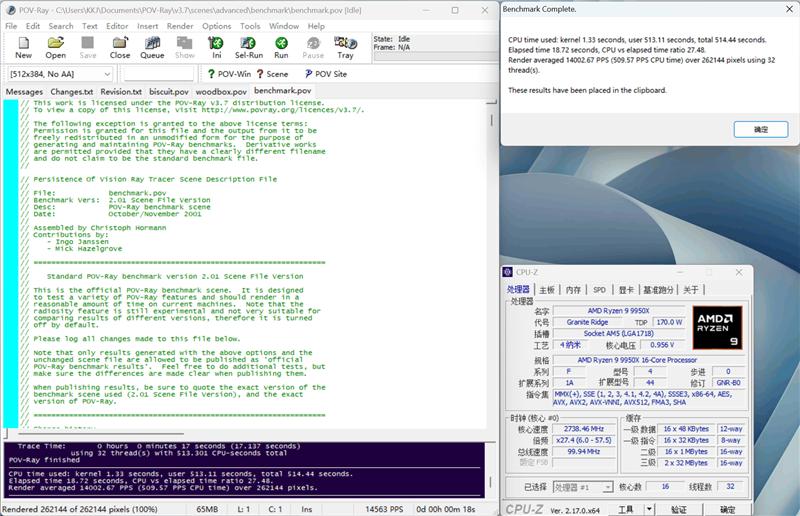
Task: Open the Text menu
Action: click(90, 26)
